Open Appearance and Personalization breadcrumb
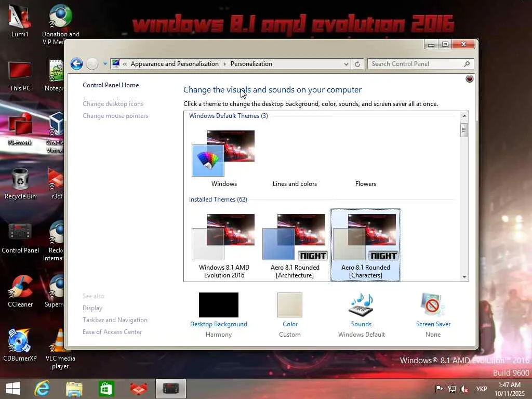 click(x=175, y=64)
